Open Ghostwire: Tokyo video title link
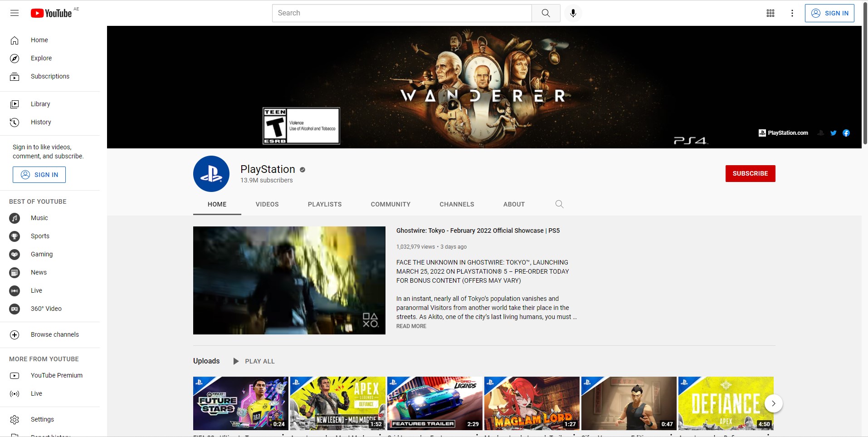 point(478,231)
